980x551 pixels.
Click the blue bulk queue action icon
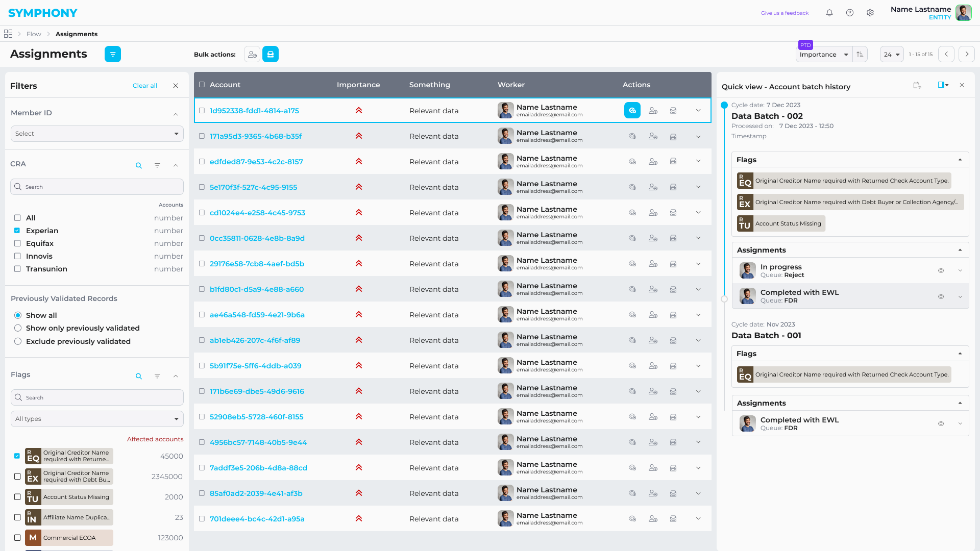coord(271,54)
